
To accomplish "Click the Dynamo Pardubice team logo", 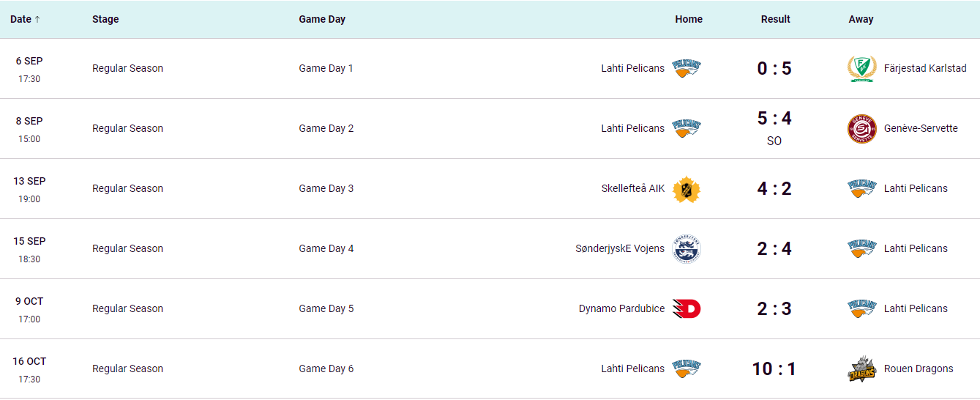I will click(x=687, y=309).
